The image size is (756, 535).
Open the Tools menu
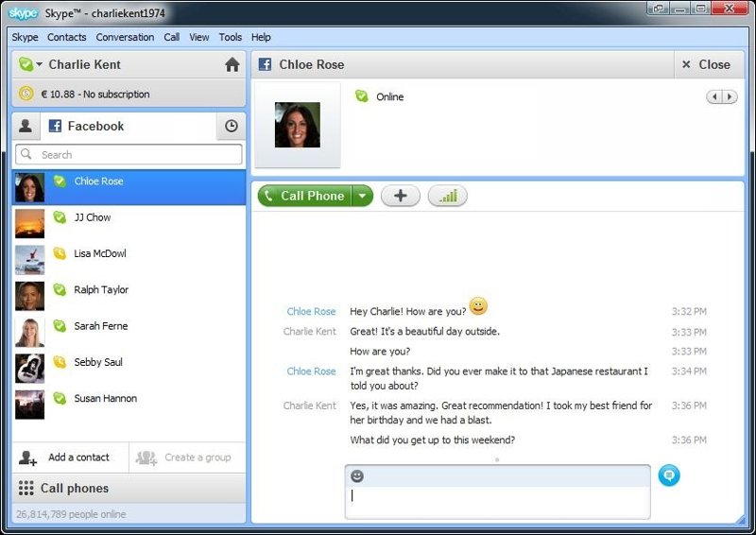coord(231,37)
